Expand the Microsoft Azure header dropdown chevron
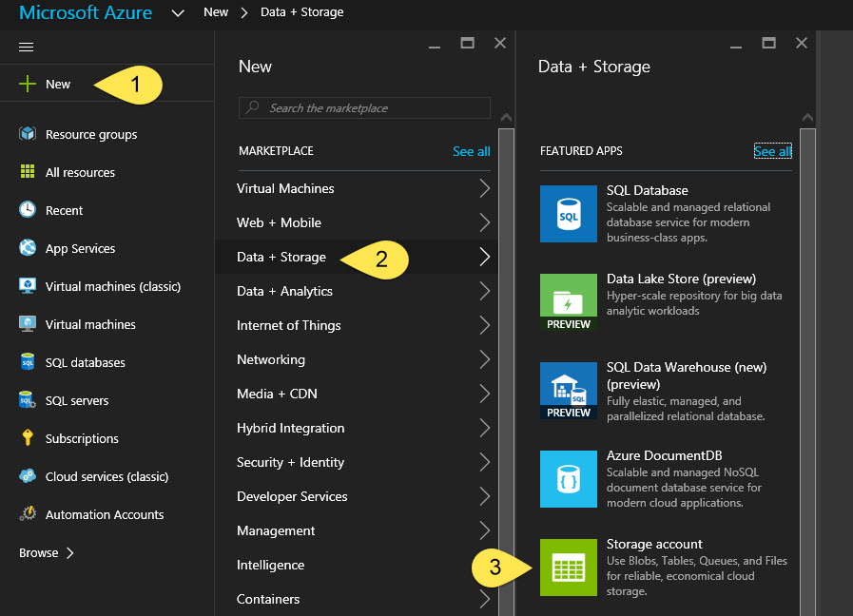The width and height of the screenshot is (853, 616). 178,13
